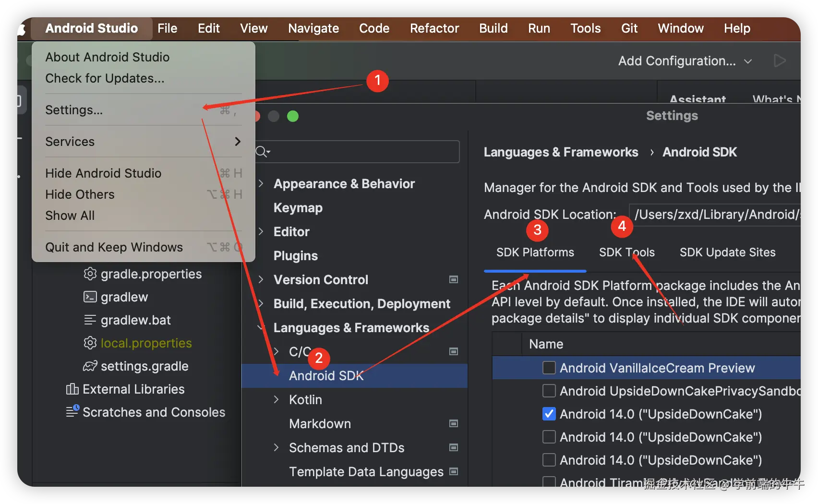Image resolution: width=818 pixels, height=504 pixels.
Task: Check Android VanillaIceCream Preview checkbox
Action: [x=549, y=368]
